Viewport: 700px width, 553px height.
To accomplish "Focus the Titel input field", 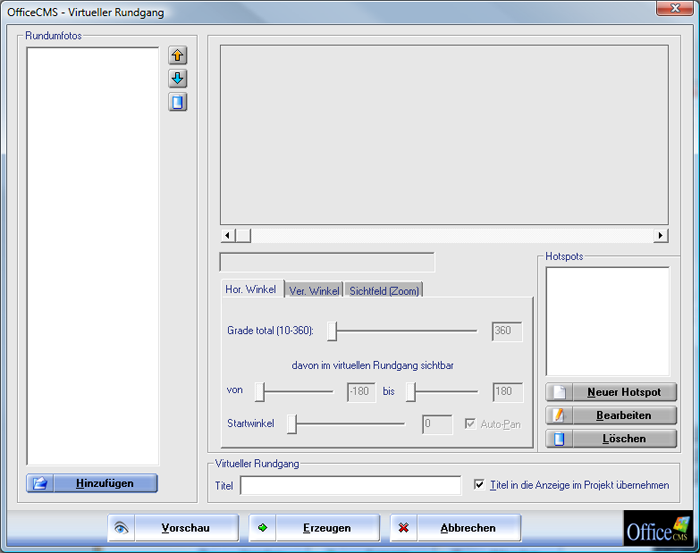I will pyautogui.click(x=350, y=485).
